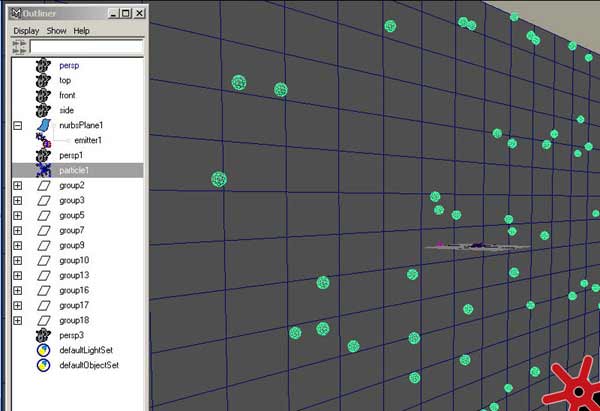
Task: Select the emitter1 label
Action: 88,140
